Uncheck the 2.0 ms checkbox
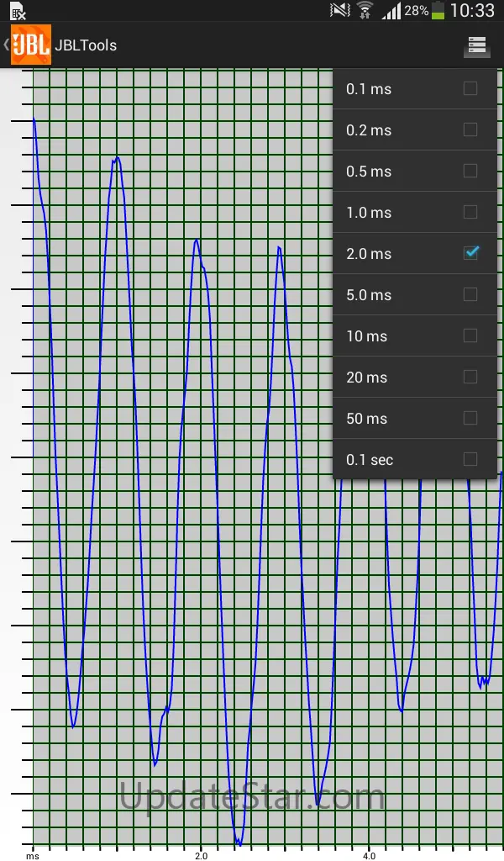Viewport: 504px width, 861px height. pos(470,252)
